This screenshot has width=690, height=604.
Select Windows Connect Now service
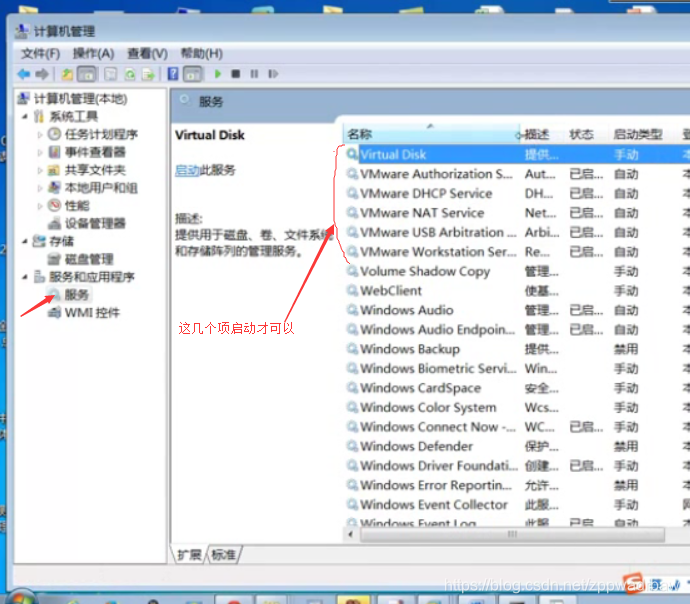(517, 427)
